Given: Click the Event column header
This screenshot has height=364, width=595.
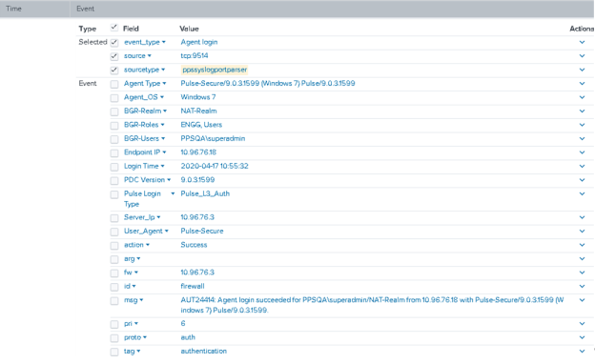Looking at the screenshot, I should coord(86,9).
